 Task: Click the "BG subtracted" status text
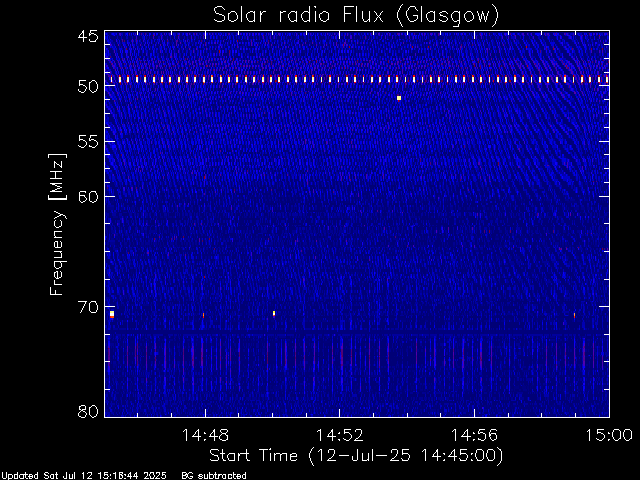214,476
